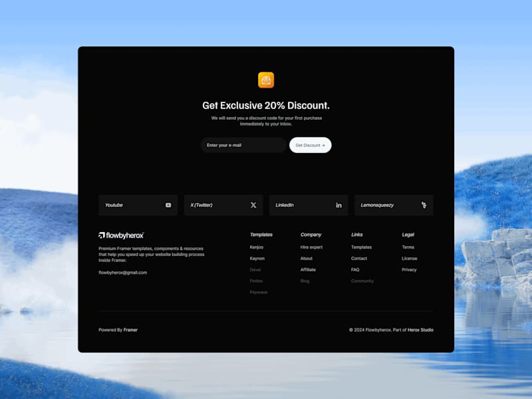This screenshot has width=532, height=399.
Task: Click the LinkedIn 'in' icon
Action: pos(338,205)
